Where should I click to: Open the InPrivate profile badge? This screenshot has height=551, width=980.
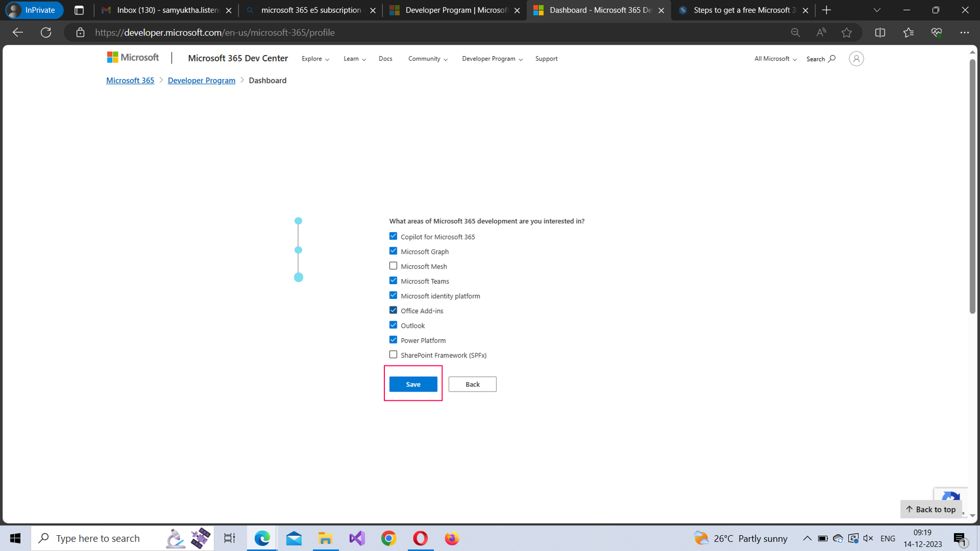point(33,10)
